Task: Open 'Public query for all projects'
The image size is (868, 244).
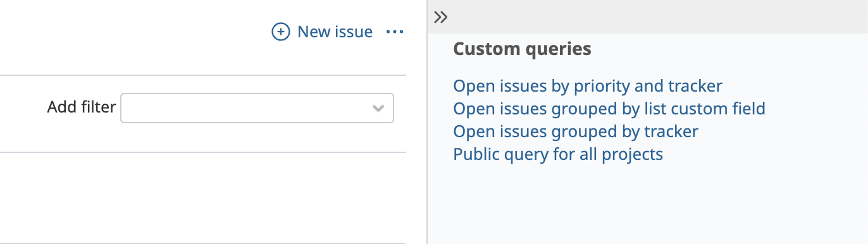Action: click(x=558, y=154)
